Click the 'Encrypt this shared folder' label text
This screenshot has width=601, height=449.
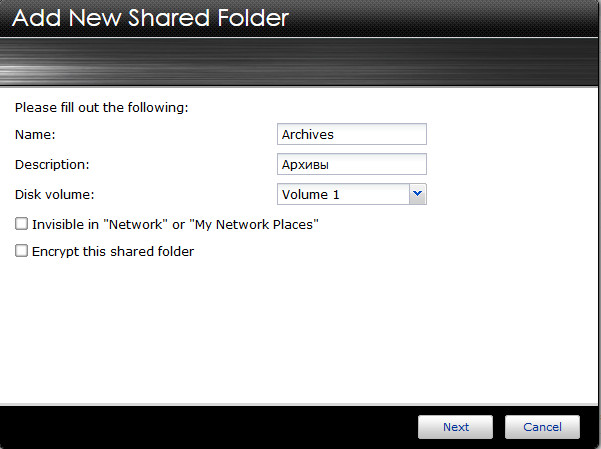(x=113, y=252)
